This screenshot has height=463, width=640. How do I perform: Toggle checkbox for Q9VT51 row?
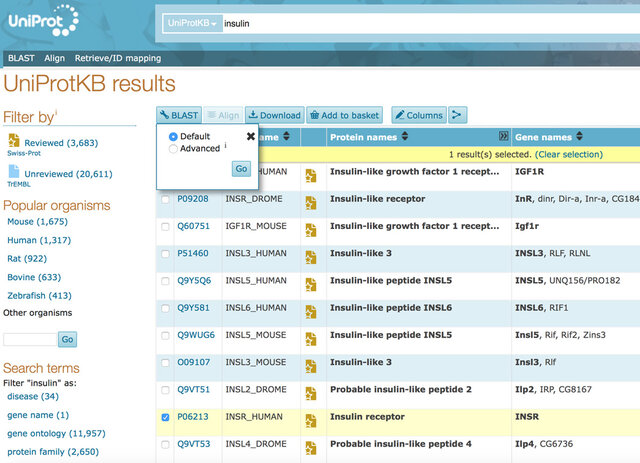(x=165, y=390)
